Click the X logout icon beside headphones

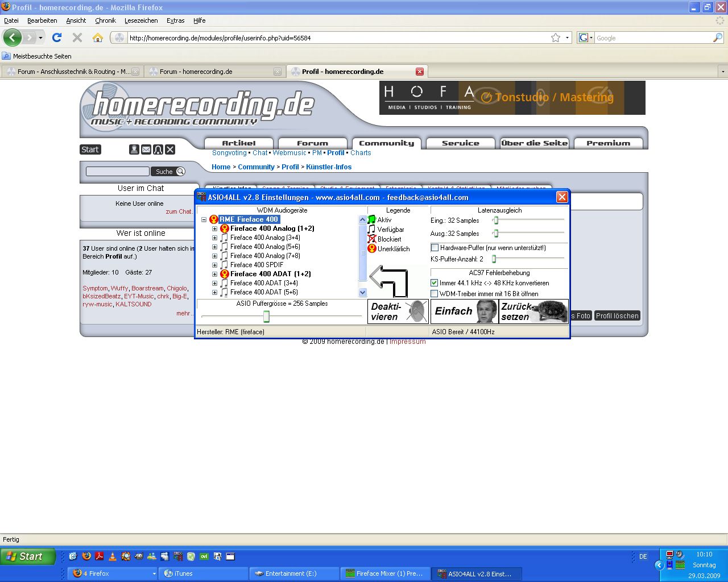170,149
